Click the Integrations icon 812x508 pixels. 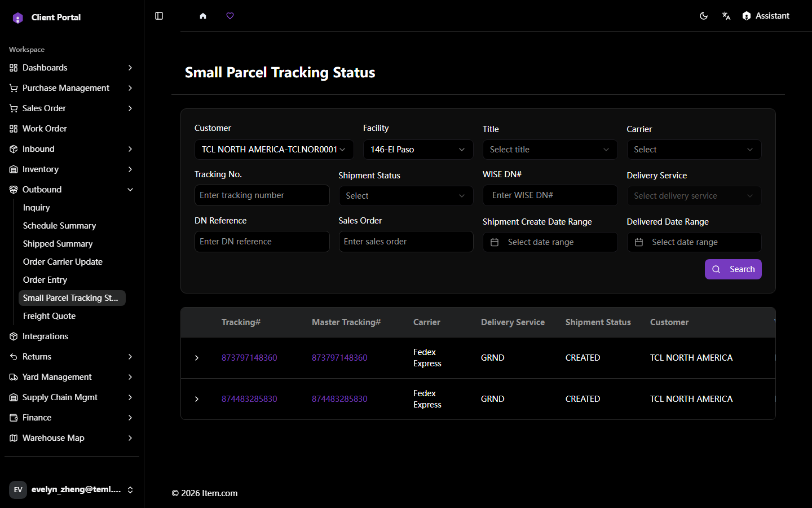tap(14, 336)
